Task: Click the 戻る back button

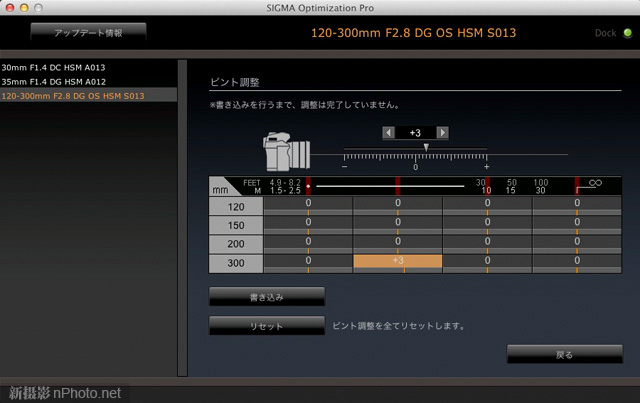Action: [565, 354]
